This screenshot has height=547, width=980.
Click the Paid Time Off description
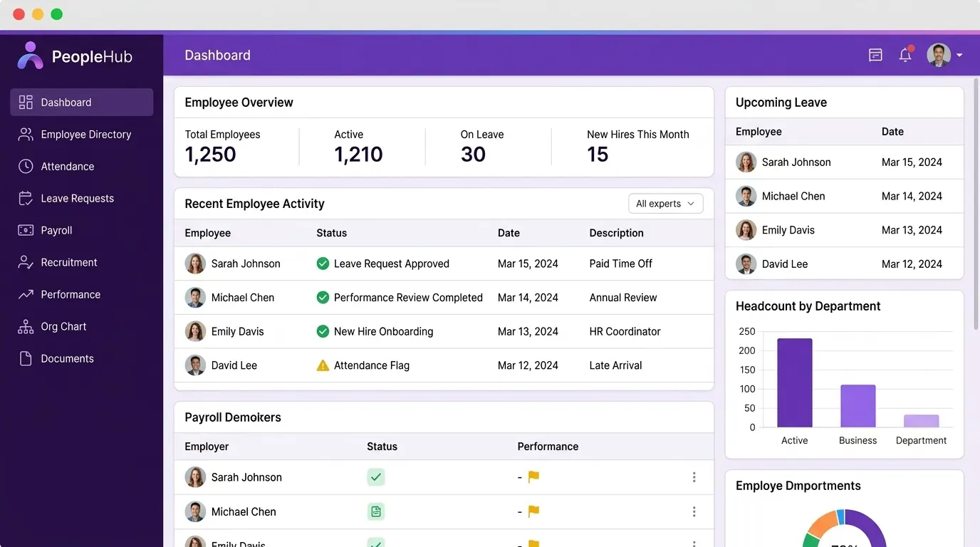tap(621, 264)
